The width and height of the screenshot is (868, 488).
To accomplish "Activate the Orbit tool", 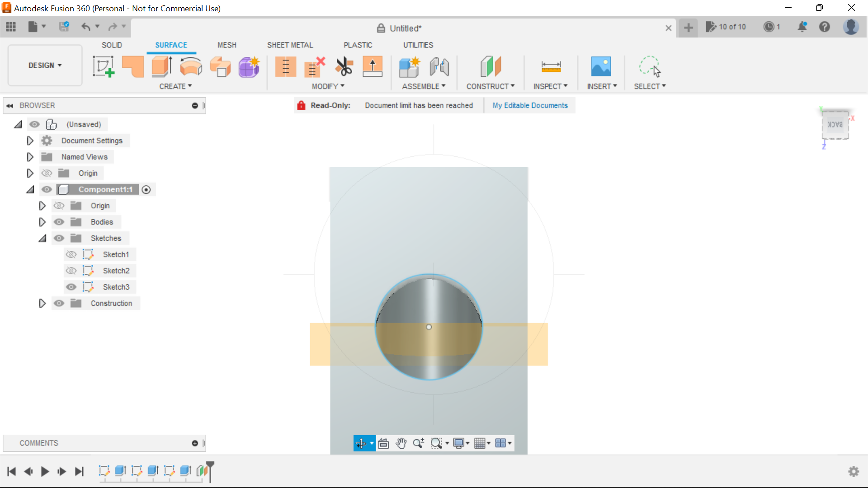I will coord(362,443).
